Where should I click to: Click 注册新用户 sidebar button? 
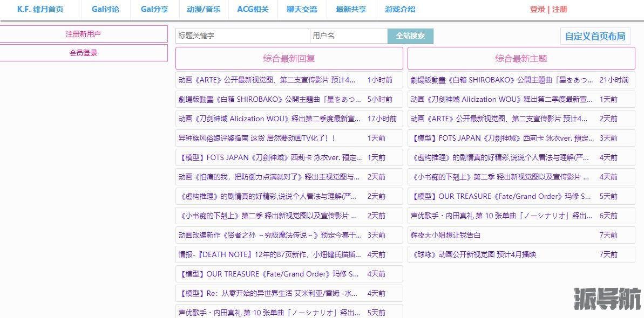pos(83,34)
